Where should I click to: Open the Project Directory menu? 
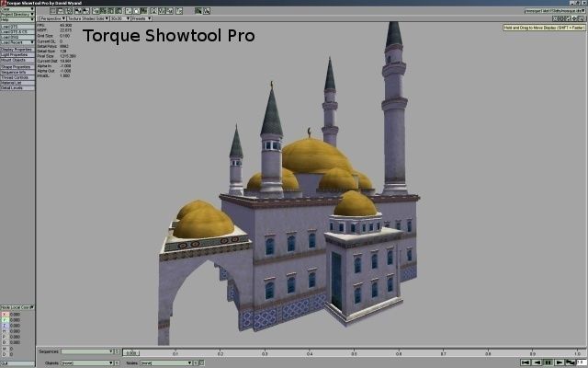point(17,15)
